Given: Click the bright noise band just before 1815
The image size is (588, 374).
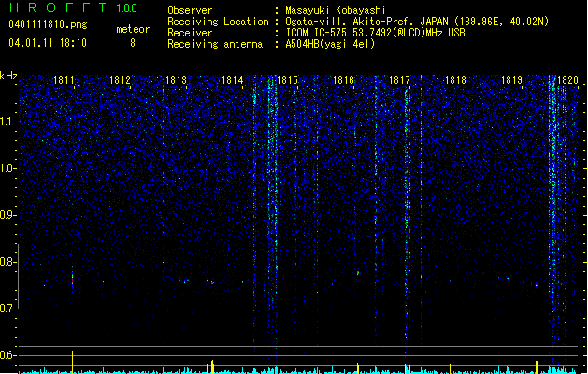Looking at the screenshot, I should tap(273, 210).
